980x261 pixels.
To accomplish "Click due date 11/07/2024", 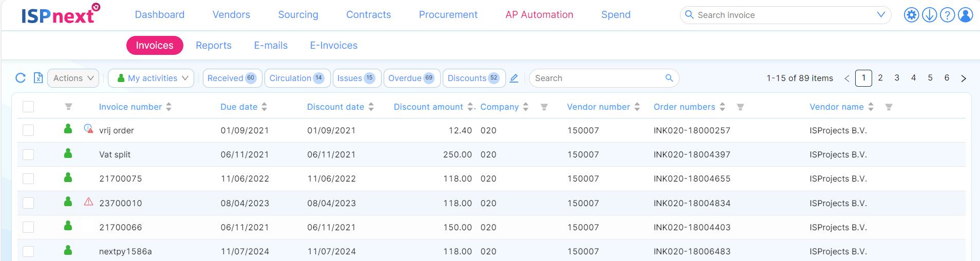I will (244, 251).
